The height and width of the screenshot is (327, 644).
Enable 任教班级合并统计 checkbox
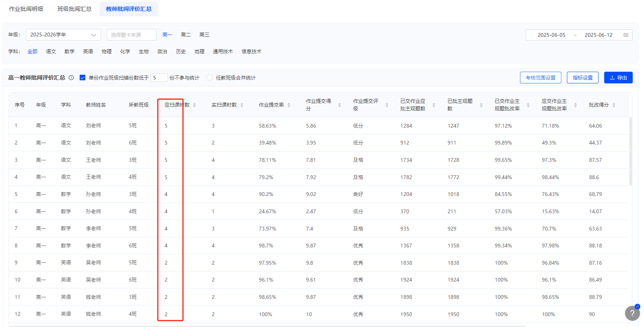coord(210,78)
